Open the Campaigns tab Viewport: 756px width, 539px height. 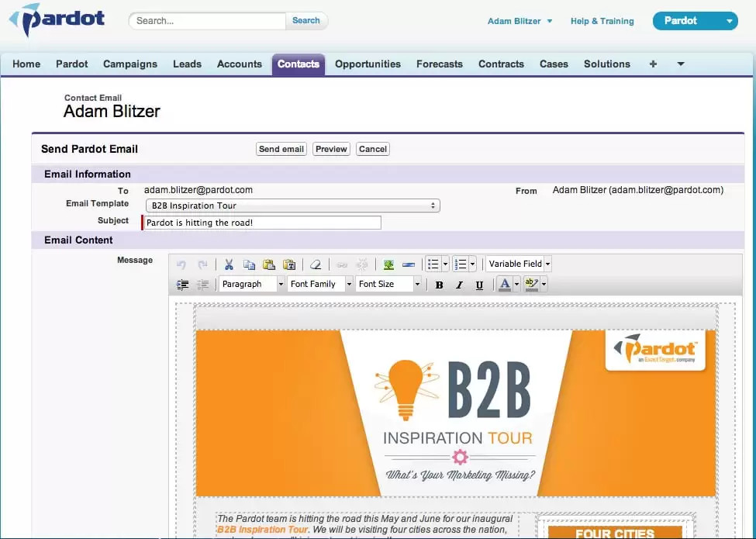pyautogui.click(x=130, y=64)
